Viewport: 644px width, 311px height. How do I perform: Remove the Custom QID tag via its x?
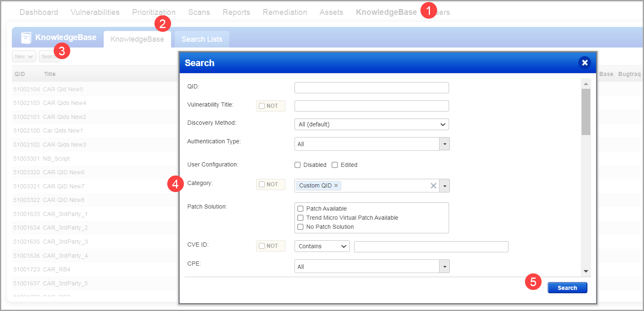tap(336, 185)
